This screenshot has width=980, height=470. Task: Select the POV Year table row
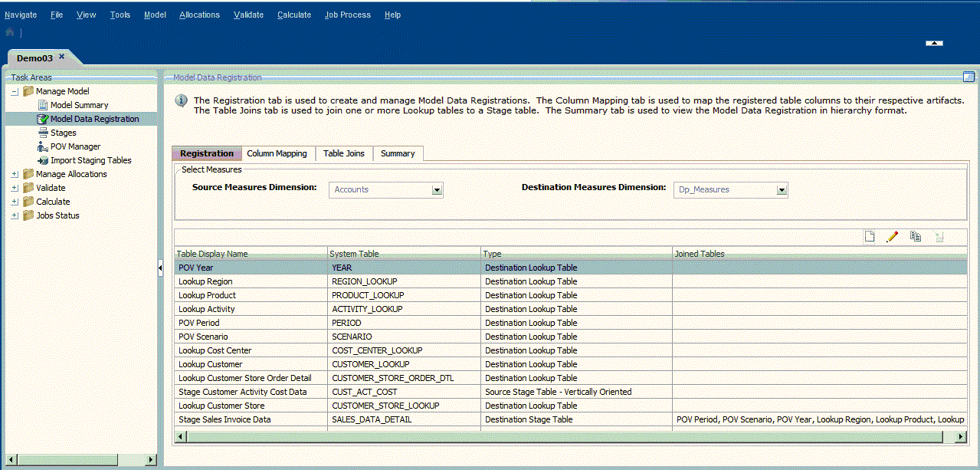tap(571, 268)
